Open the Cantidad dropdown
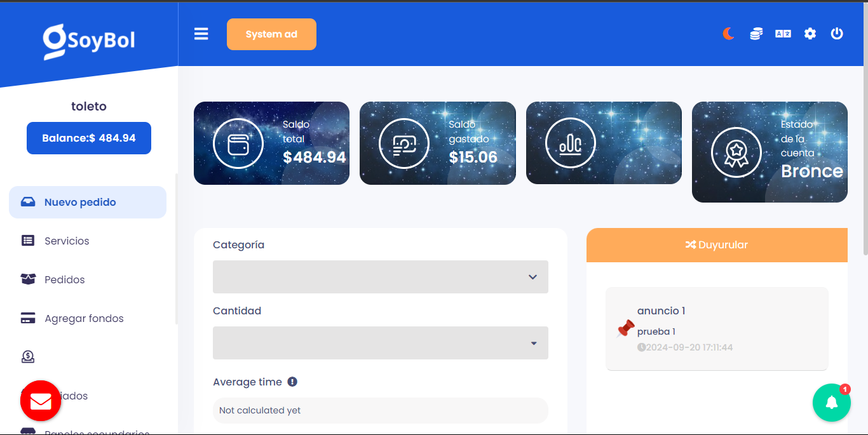The height and width of the screenshot is (435, 868). [x=380, y=343]
